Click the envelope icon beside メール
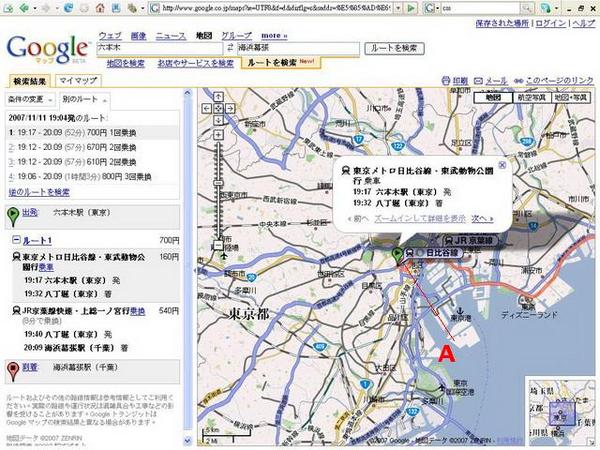The image size is (600, 450). click(478, 81)
